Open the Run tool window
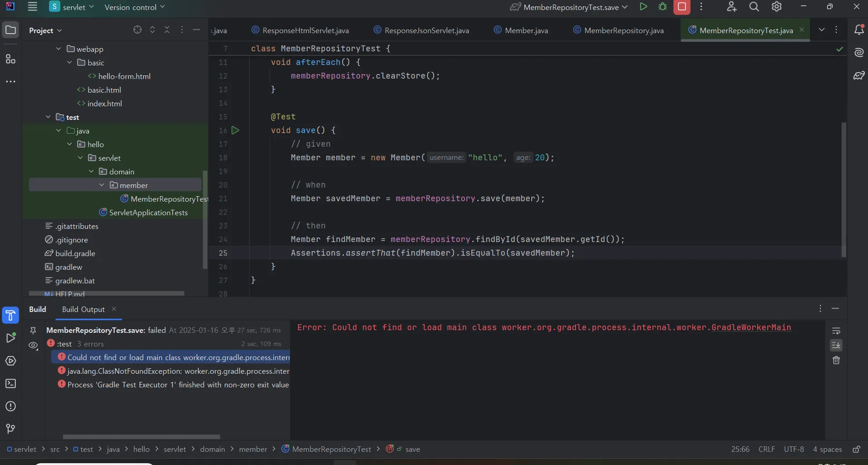This screenshot has width=868, height=465. click(10, 338)
